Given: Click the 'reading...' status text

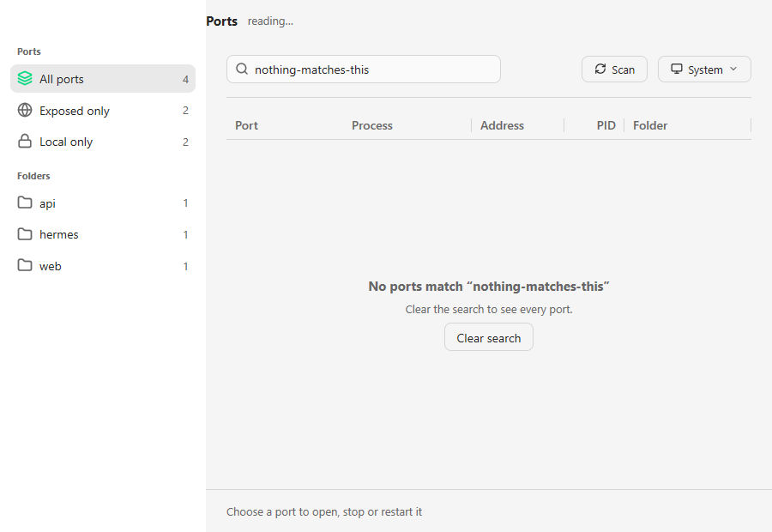Looking at the screenshot, I should tap(270, 21).
